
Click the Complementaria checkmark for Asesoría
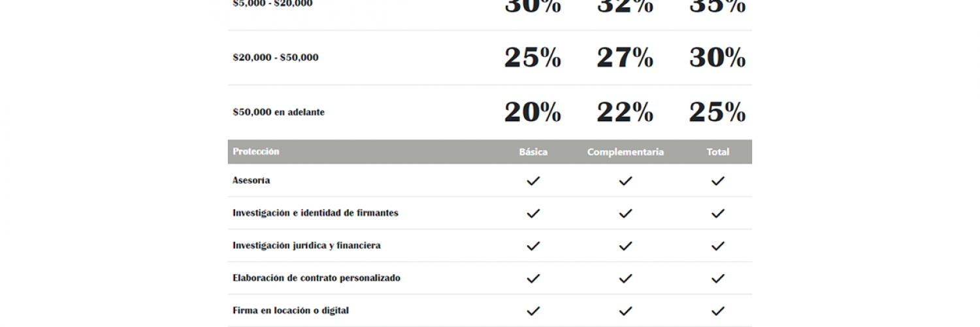pos(625,181)
